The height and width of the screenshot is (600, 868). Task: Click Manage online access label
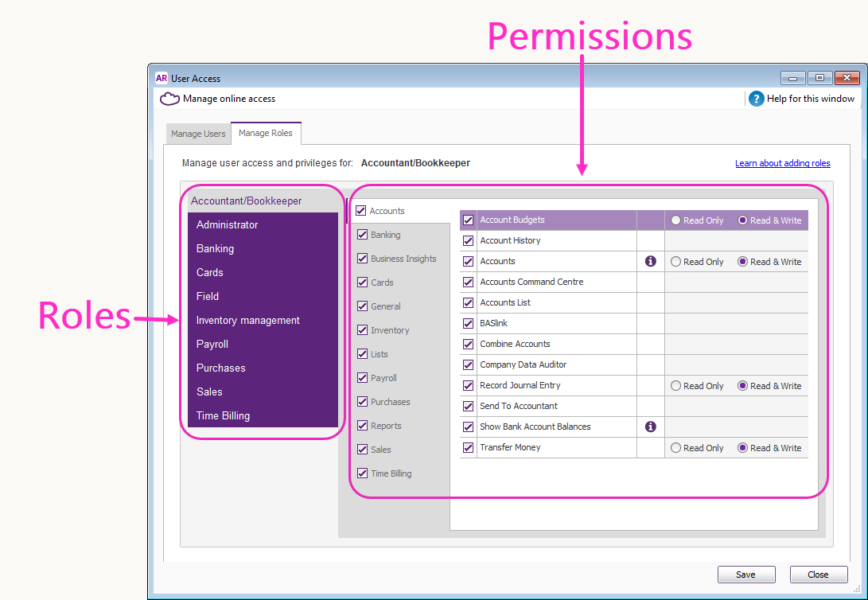click(x=229, y=99)
